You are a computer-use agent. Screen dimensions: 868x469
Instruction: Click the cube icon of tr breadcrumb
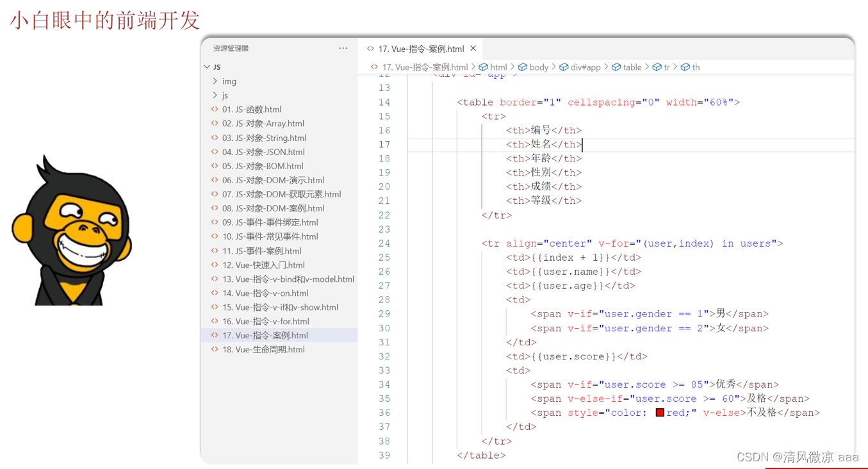coord(657,67)
